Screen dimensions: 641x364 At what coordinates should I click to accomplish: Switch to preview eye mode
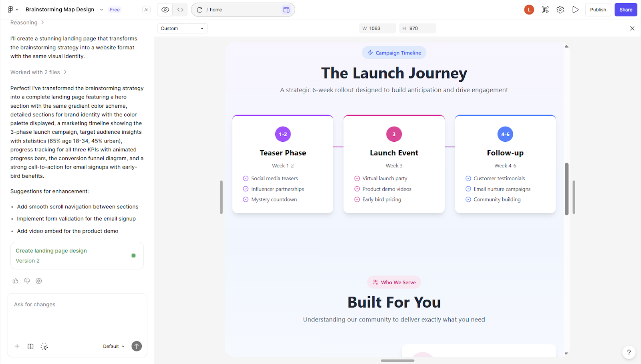[x=165, y=10]
